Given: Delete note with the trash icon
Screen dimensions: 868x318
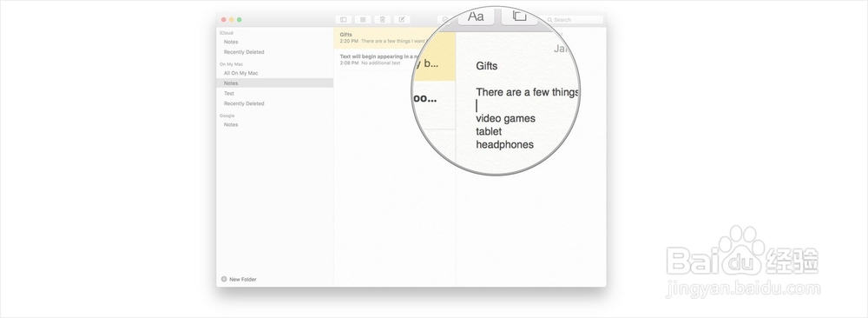Looking at the screenshot, I should point(383,19).
